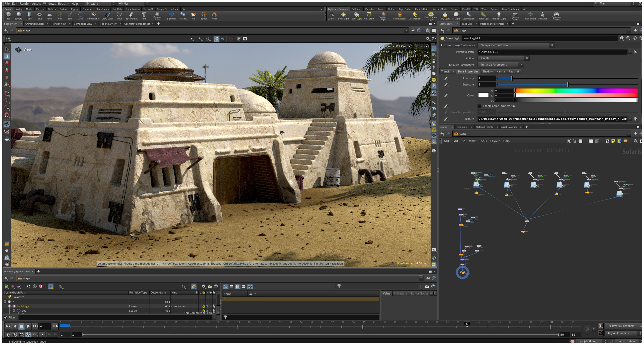
Task: Switch to the Shadow tab
Action: [x=487, y=71]
